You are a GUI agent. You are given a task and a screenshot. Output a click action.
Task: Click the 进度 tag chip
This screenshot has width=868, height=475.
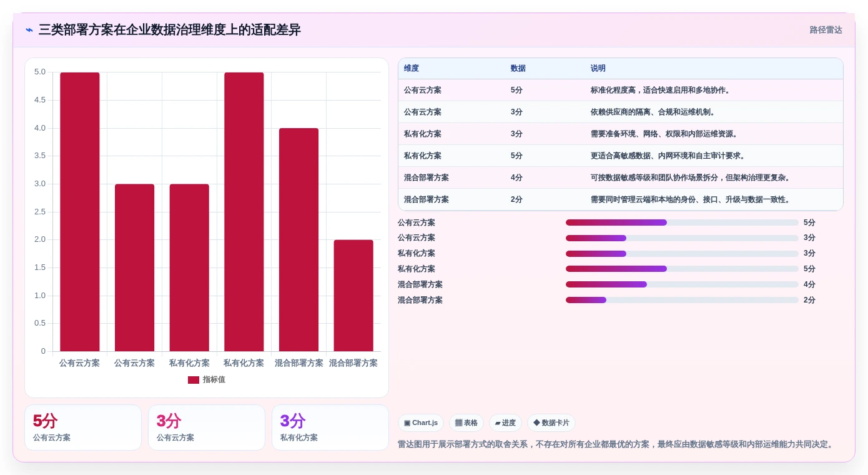click(505, 423)
